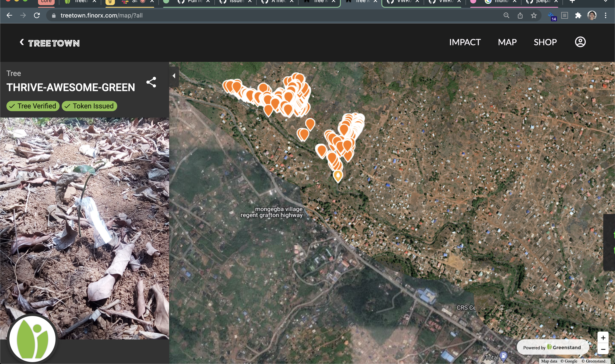Viewport: 615px width, 364px height.
Task: Click the Token Issued badge
Action: pyautogui.click(x=89, y=106)
